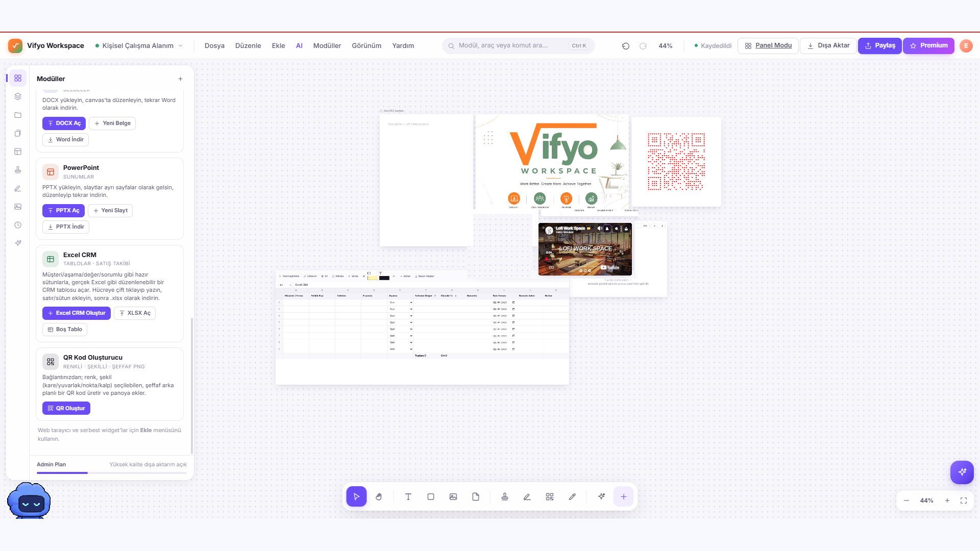Open the date picker in spreadsheet row 2
Viewport: 980px width, 551px height.
tap(513, 303)
